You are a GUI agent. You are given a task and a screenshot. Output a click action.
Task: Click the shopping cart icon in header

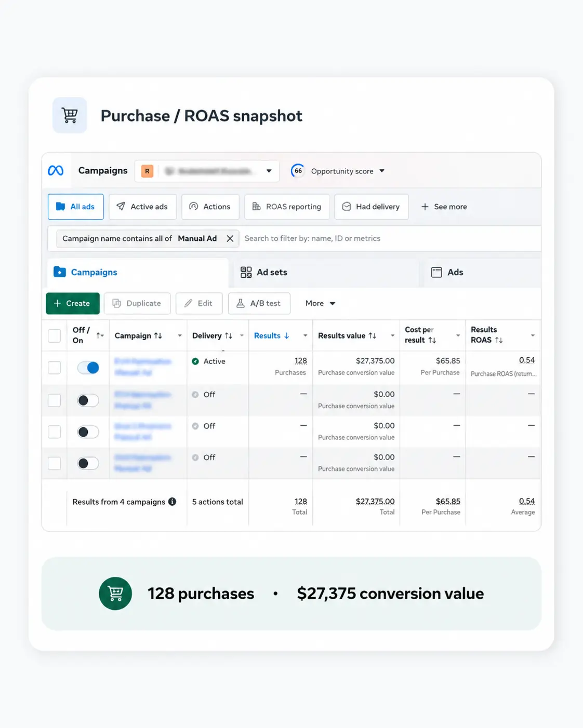pyautogui.click(x=70, y=115)
